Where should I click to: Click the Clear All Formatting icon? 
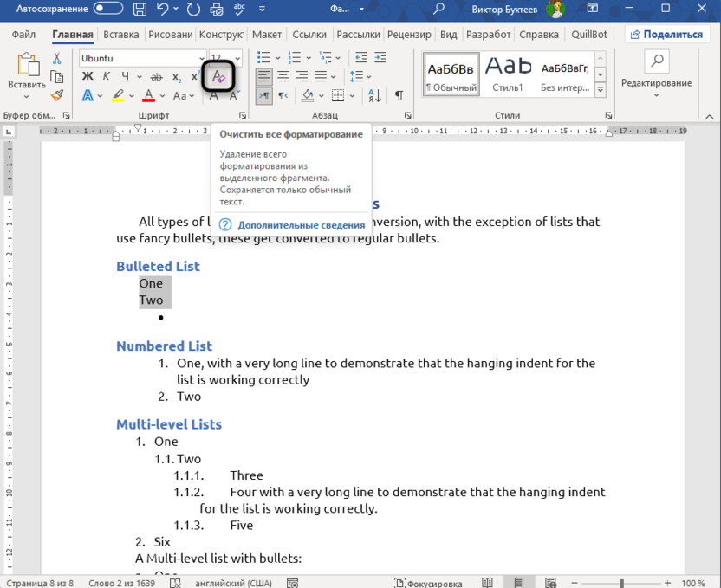[218, 77]
